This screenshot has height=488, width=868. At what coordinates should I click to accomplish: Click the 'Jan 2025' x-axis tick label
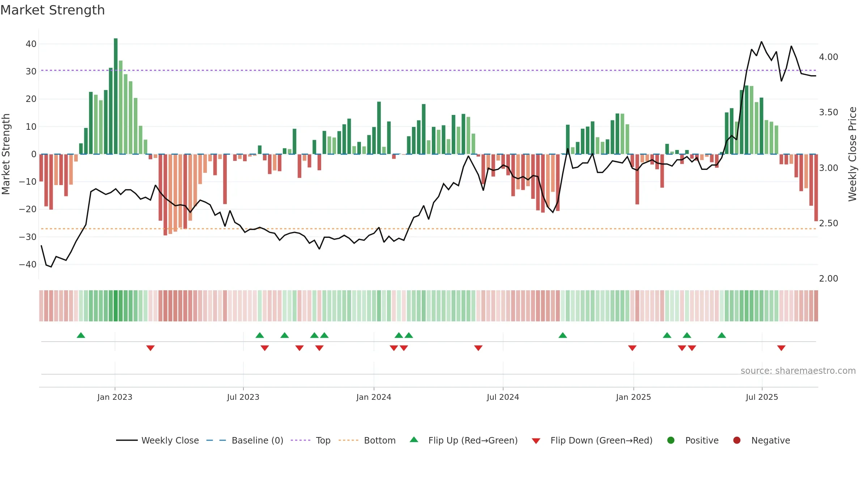[x=633, y=397]
